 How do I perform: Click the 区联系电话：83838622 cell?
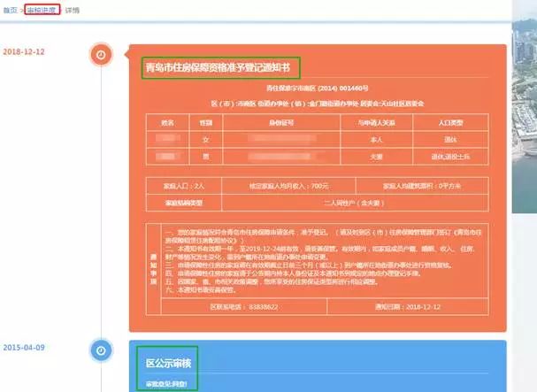[x=244, y=307]
